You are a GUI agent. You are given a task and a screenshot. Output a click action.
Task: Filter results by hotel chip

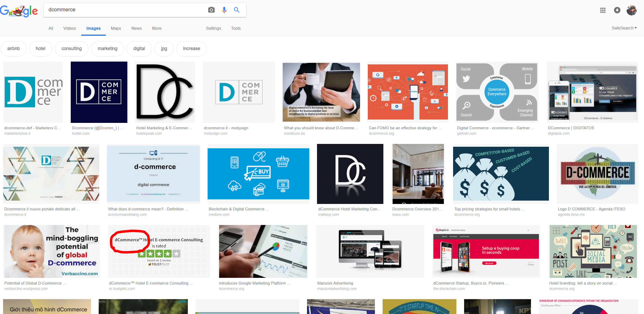click(x=40, y=48)
